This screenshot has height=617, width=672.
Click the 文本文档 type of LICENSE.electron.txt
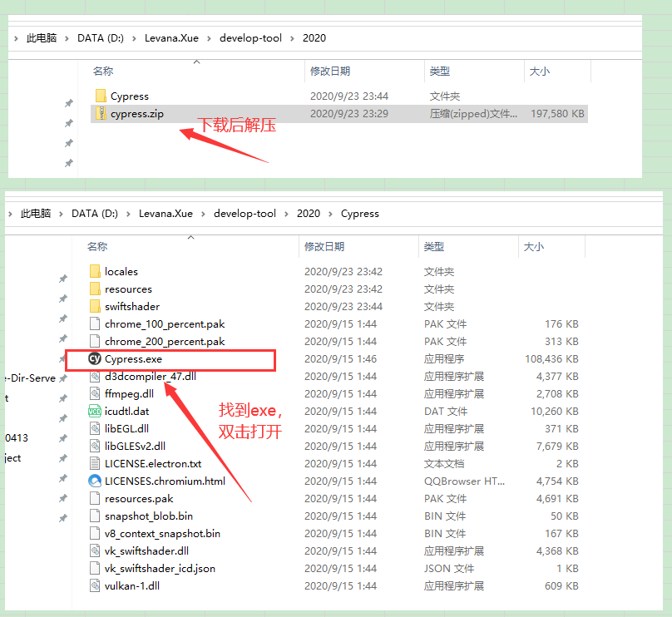point(444,464)
